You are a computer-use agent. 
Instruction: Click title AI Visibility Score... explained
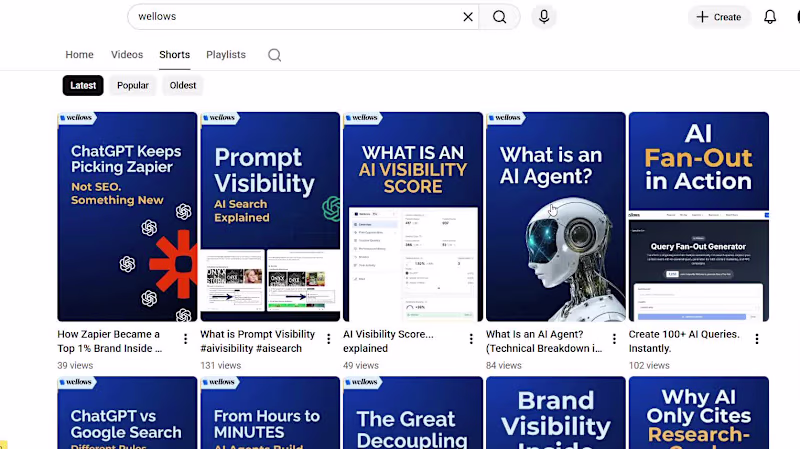[x=388, y=341]
